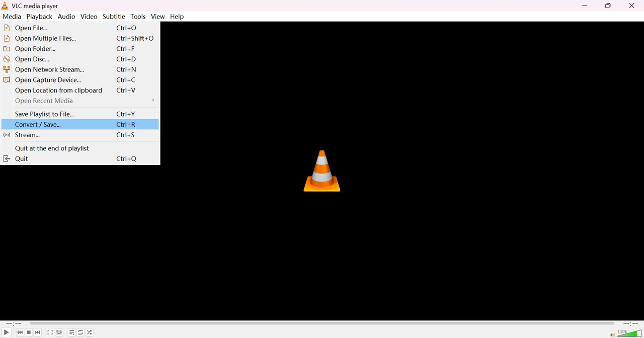The height and width of the screenshot is (338, 644).
Task: Open the fullscreen view icon
Action: pyautogui.click(x=50, y=332)
